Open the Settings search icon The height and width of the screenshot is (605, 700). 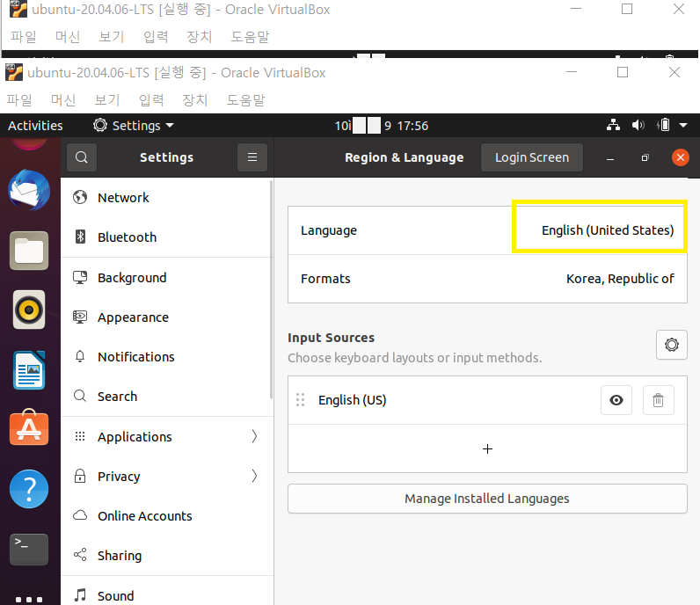click(x=82, y=157)
